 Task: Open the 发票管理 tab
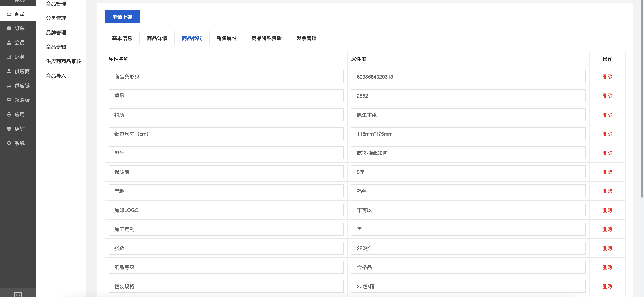[306, 38]
